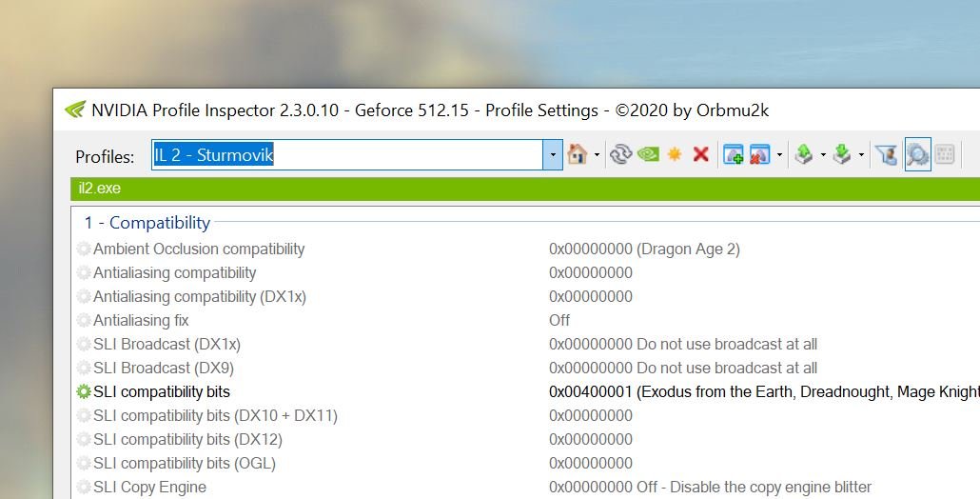The image size is (980, 499).
Task: Click gear icon for SLI compatibility bits (DX12)
Action: click(x=84, y=440)
